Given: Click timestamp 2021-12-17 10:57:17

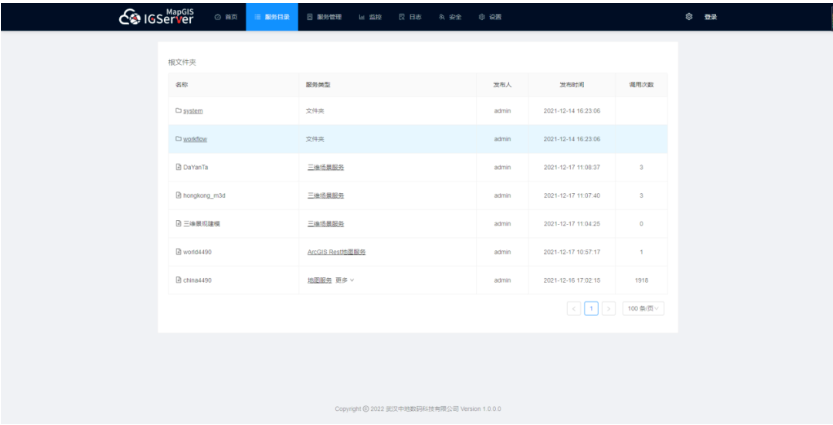Looking at the screenshot, I should click(572, 252).
